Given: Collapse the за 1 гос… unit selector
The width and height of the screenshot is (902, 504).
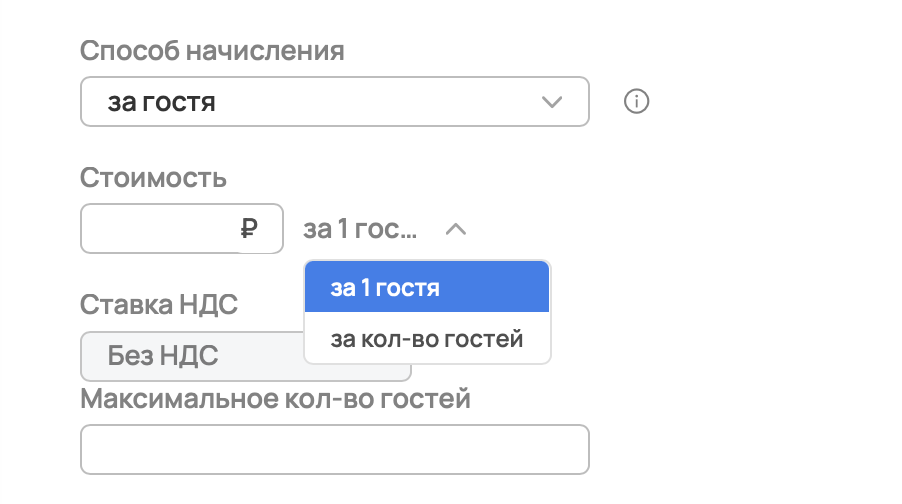Looking at the screenshot, I should (x=384, y=229).
